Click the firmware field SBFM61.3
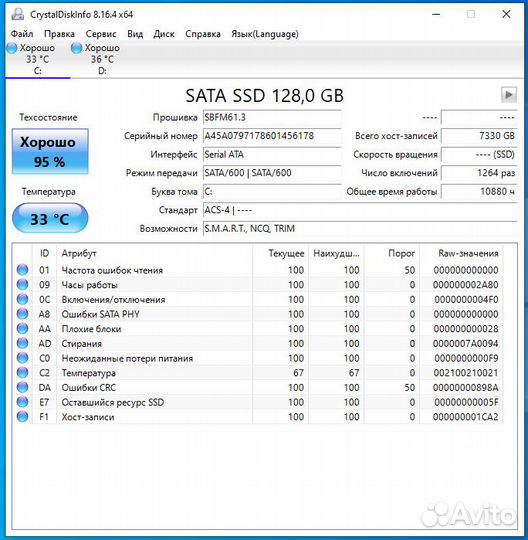 coord(272,117)
